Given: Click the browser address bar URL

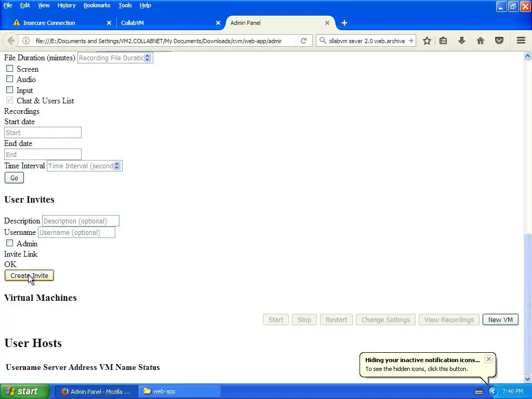Looking at the screenshot, I should (158, 41).
